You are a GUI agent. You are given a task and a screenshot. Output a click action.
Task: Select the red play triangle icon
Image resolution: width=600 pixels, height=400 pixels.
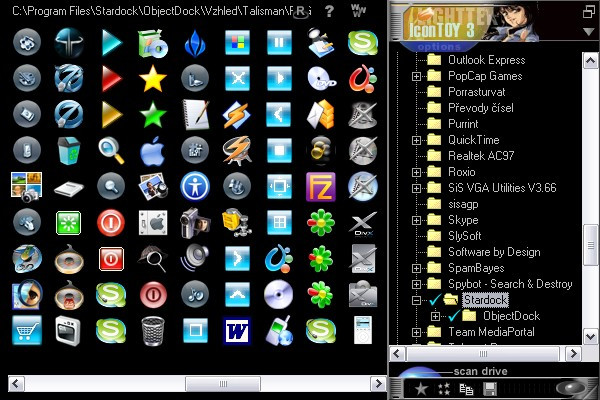[x=111, y=78]
